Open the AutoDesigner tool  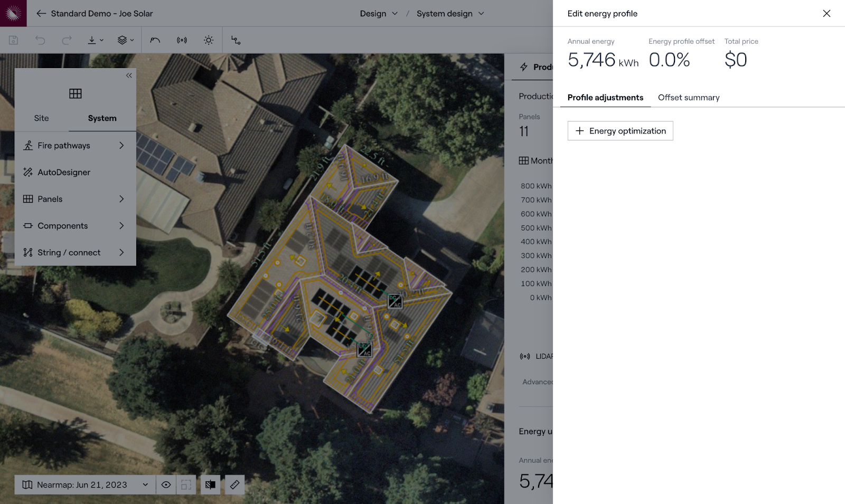(x=64, y=172)
